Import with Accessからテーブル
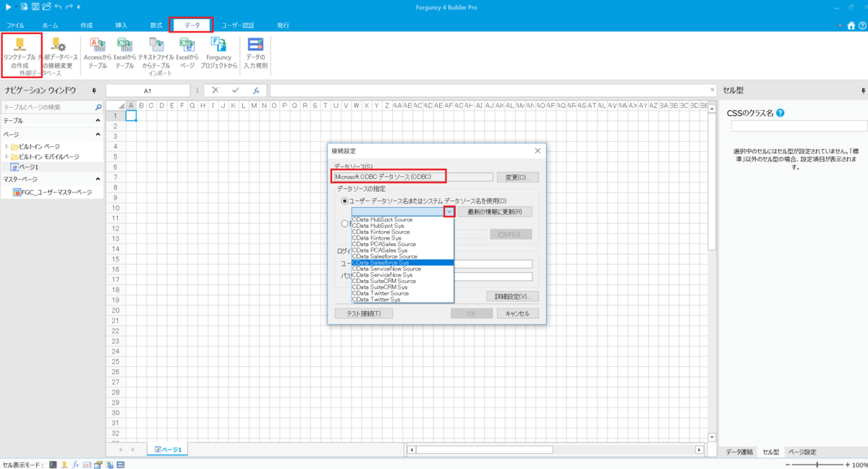The height and width of the screenshot is (469, 868). point(98,53)
